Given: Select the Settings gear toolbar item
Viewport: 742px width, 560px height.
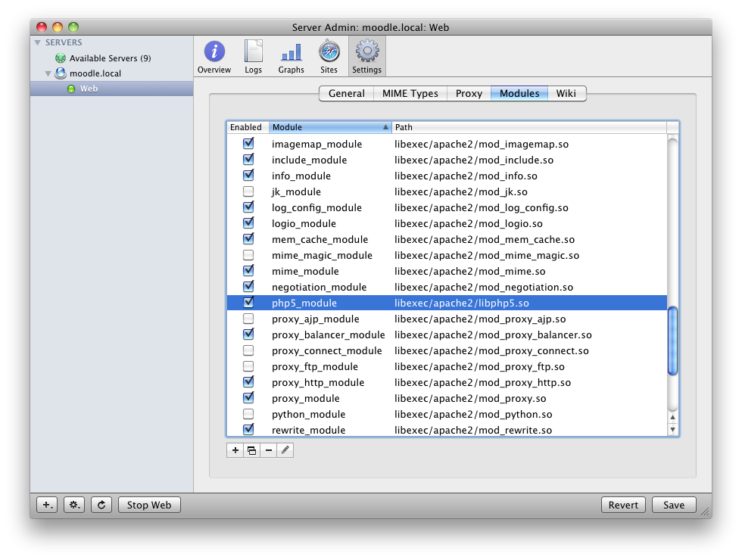Looking at the screenshot, I should coord(366,57).
